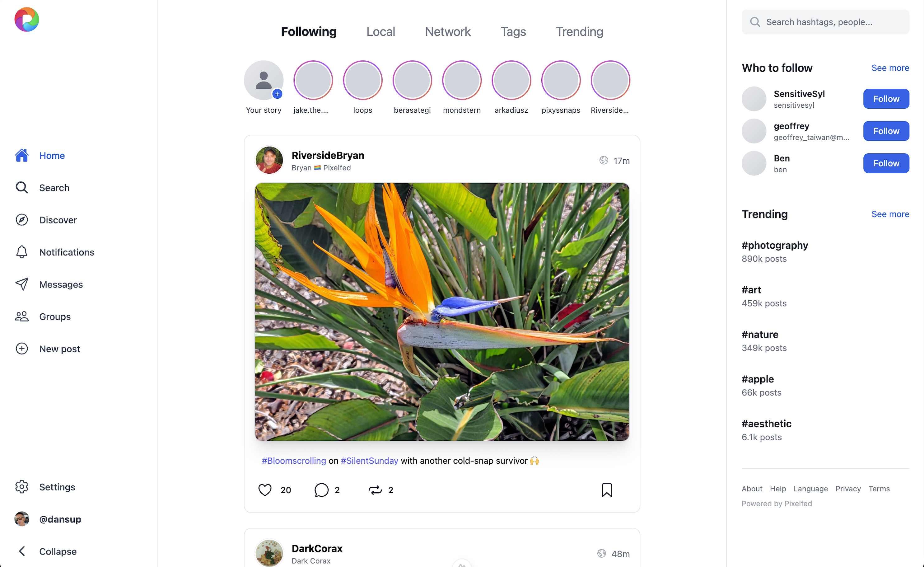924x567 pixels.
Task: Open Notifications from the bell icon
Action: click(22, 252)
